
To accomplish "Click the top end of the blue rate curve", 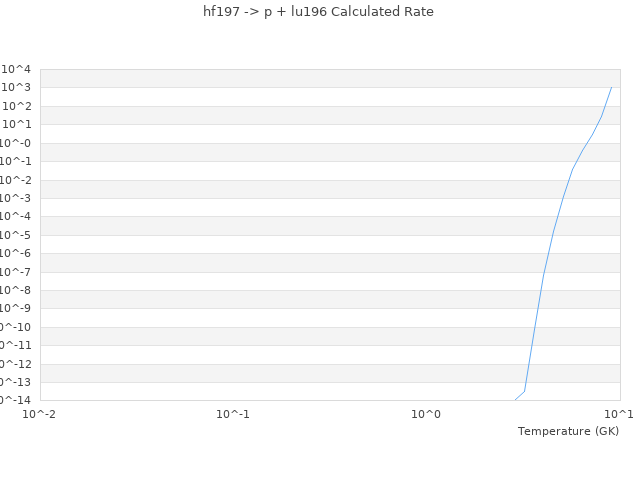I will point(611,87).
